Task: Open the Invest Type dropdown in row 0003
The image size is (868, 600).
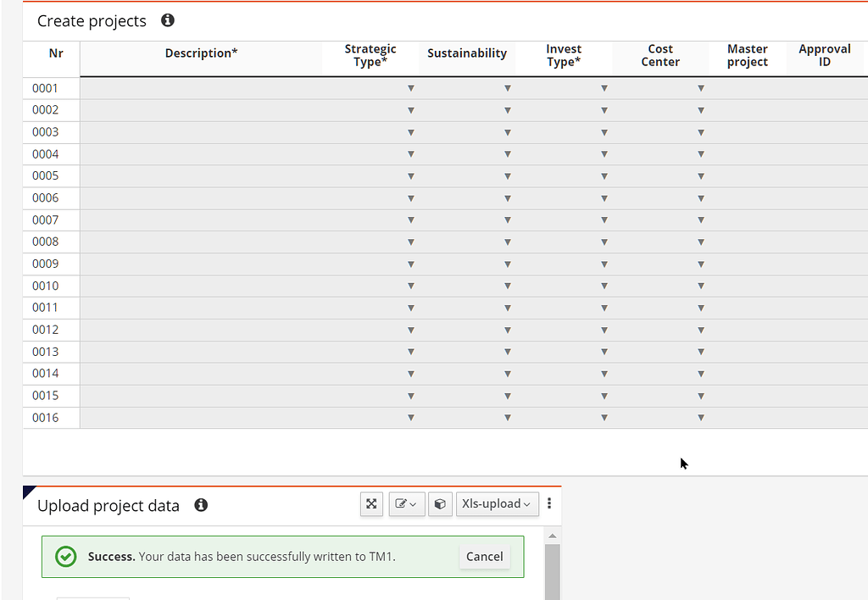Action: (604, 131)
